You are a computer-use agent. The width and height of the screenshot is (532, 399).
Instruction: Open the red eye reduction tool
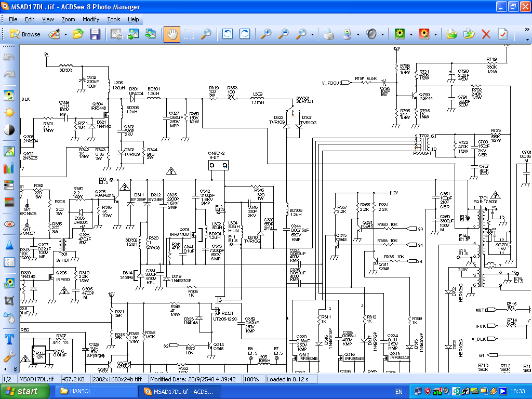pyautogui.click(x=9, y=224)
